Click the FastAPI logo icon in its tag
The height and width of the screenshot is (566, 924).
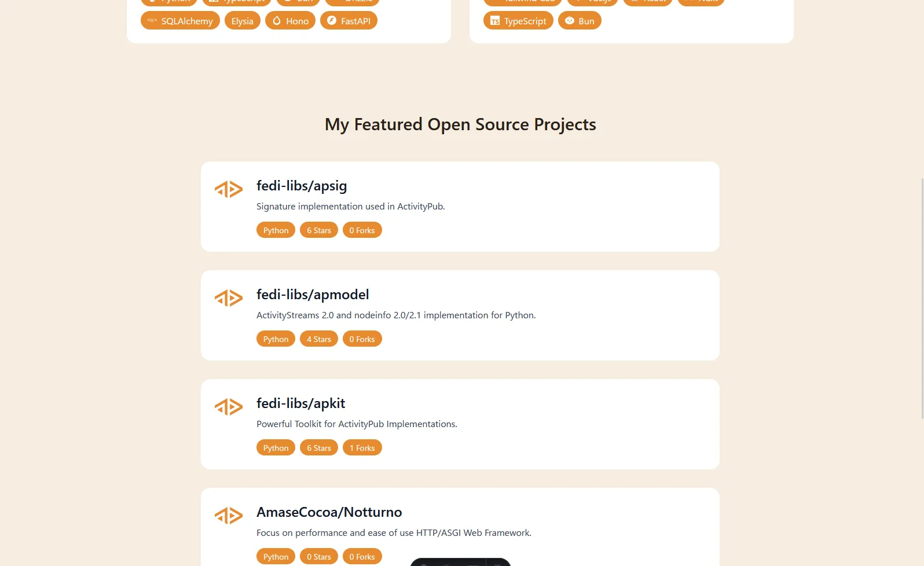tap(332, 21)
